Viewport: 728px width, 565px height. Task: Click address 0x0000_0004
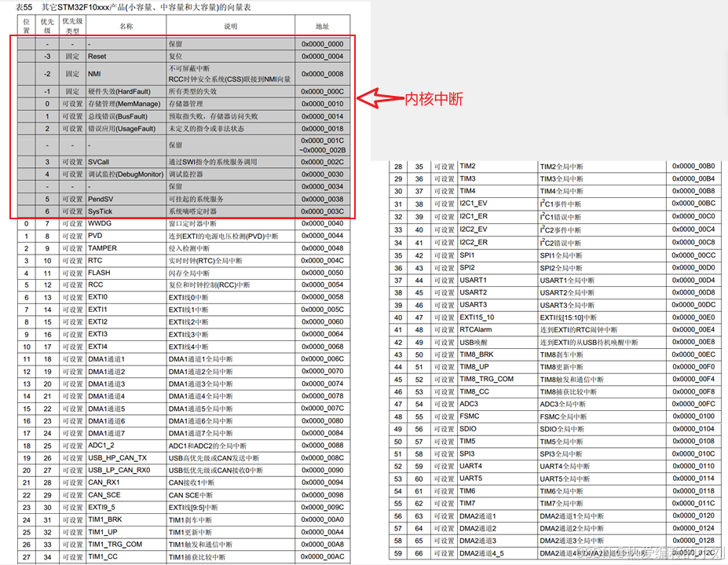click(x=322, y=57)
